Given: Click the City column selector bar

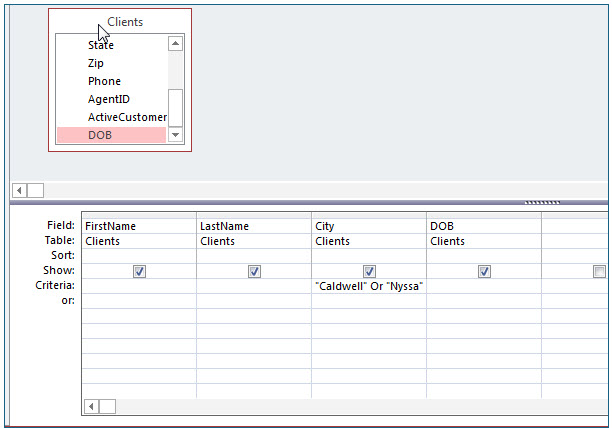Looking at the screenshot, I should click(x=369, y=215).
